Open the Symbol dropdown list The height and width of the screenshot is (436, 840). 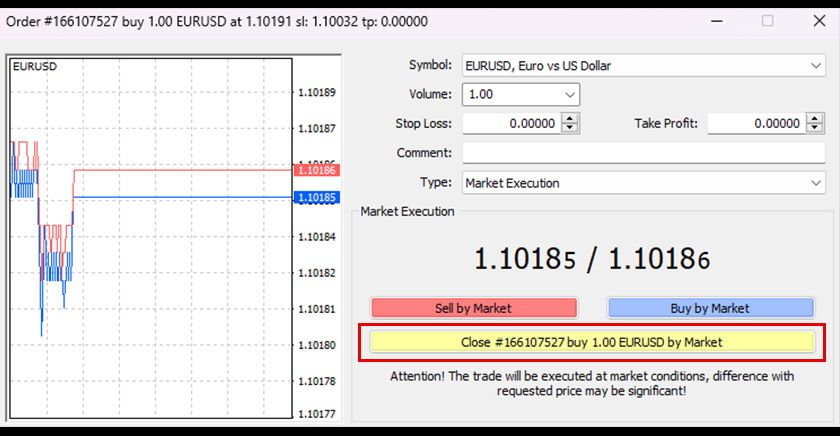point(816,66)
